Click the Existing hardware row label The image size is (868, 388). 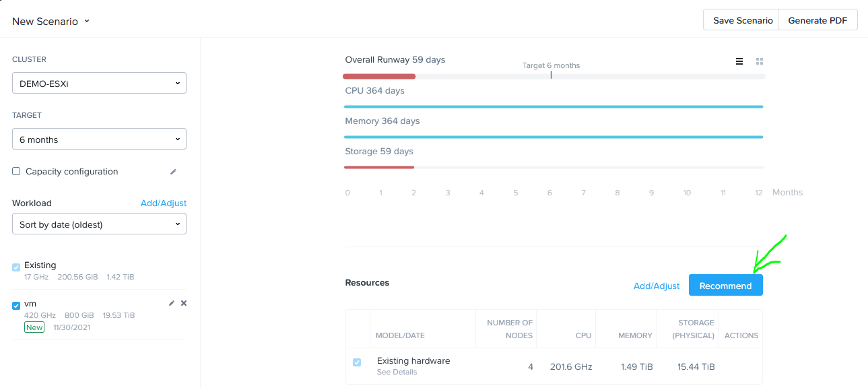click(x=413, y=360)
